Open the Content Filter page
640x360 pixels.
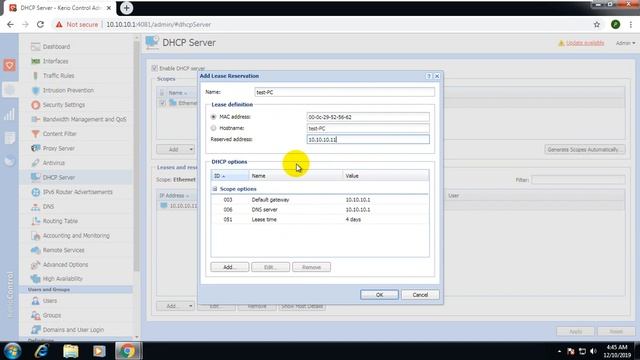[60, 134]
